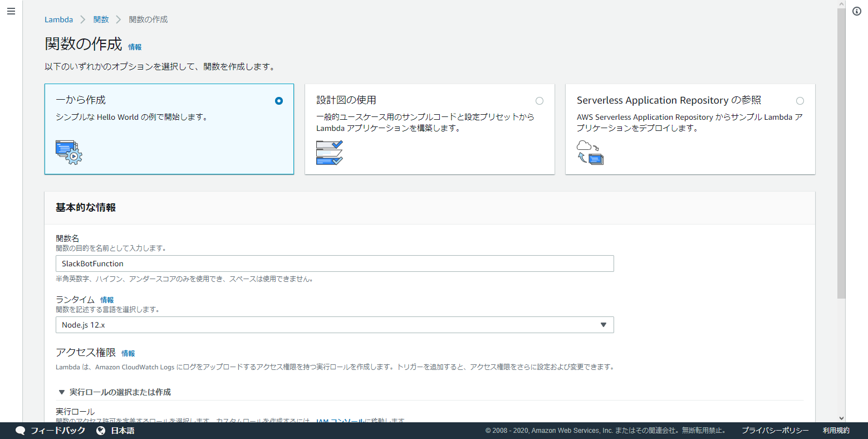Click the 関数名 field label
This screenshot has height=439, width=868.
tap(67, 238)
